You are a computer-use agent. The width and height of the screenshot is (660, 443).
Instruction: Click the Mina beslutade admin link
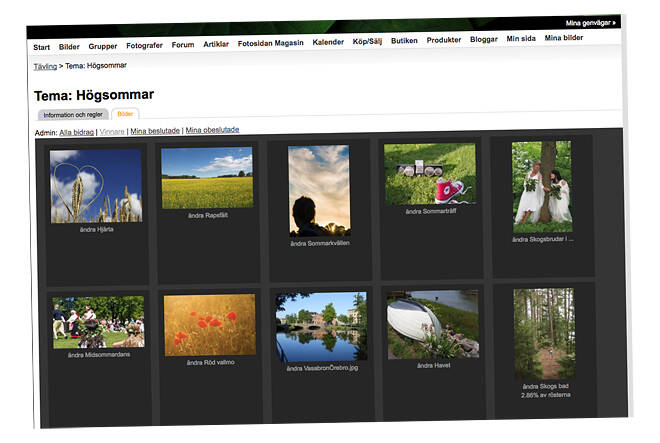click(x=155, y=131)
